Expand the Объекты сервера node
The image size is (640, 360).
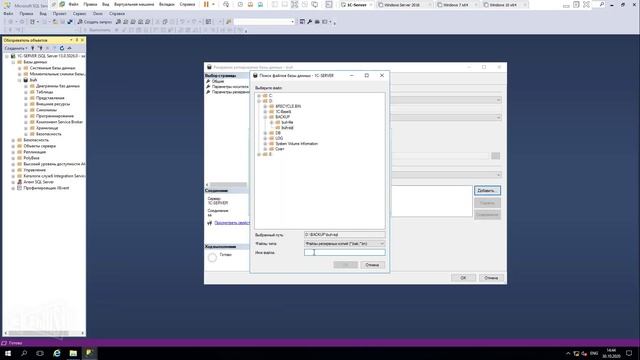coord(13,146)
